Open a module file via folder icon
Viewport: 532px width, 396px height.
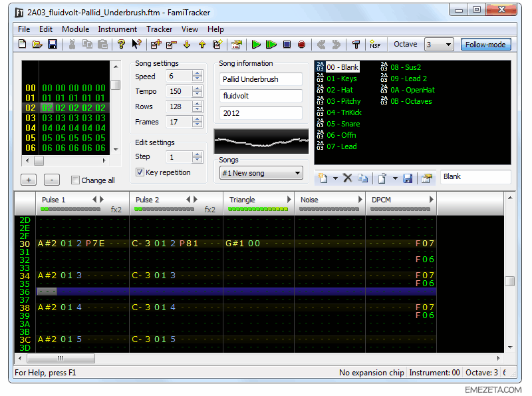(37, 45)
